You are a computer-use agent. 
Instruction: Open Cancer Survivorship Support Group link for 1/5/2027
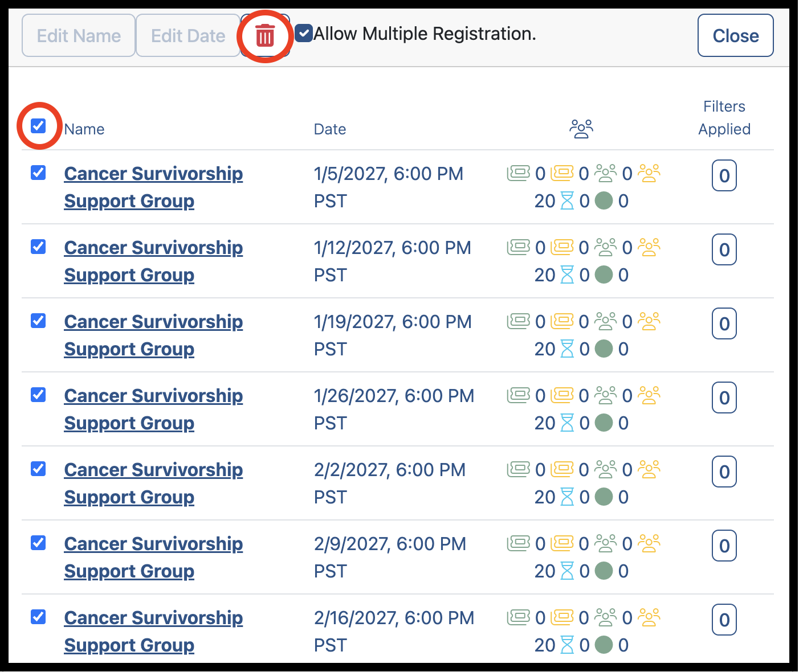click(153, 187)
